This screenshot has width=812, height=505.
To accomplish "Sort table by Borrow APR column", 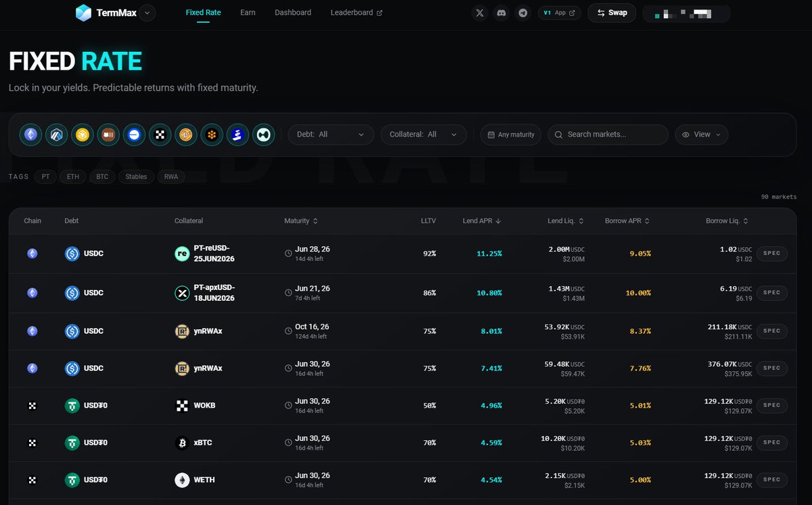I will coord(627,221).
